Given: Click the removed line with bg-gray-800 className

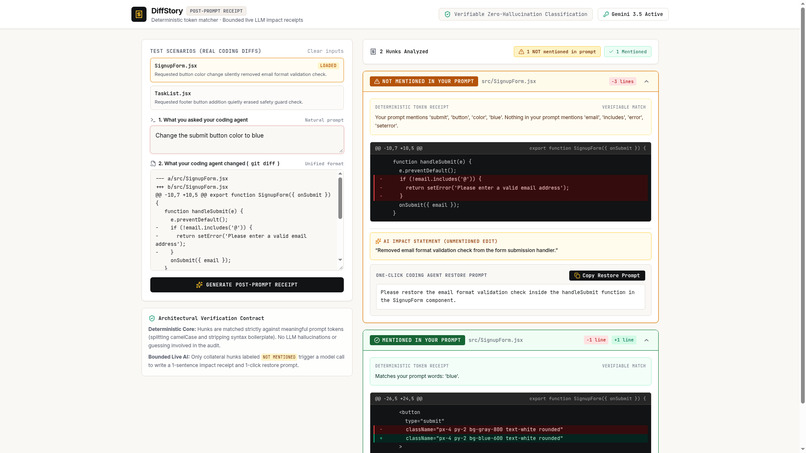Looking at the screenshot, I should pos(510,429).
